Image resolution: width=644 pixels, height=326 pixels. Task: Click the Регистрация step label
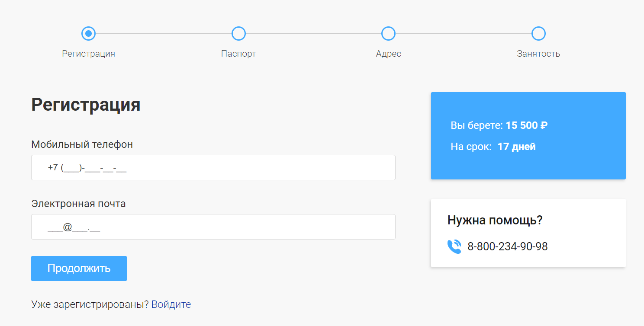(88, 54)
